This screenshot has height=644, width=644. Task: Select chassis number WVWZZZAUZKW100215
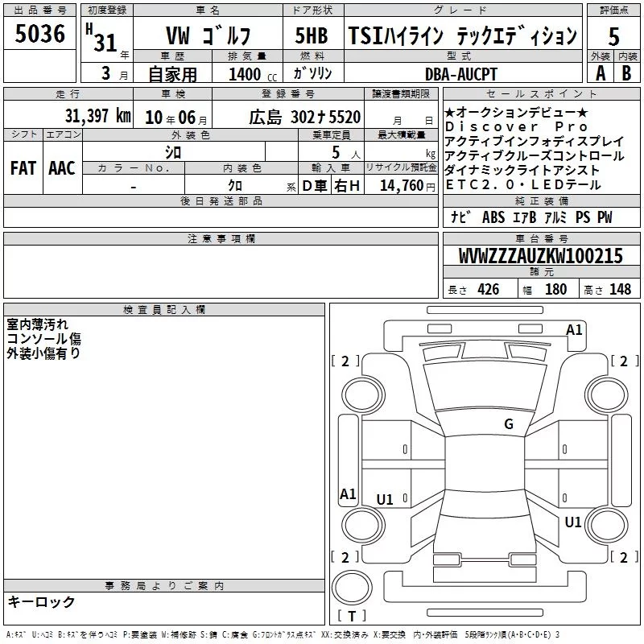coord(540,256)
